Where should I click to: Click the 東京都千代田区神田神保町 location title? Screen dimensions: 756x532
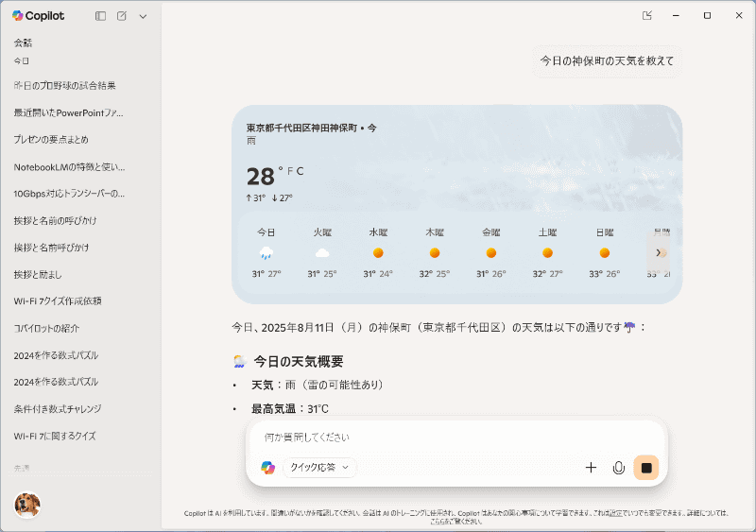301,128
